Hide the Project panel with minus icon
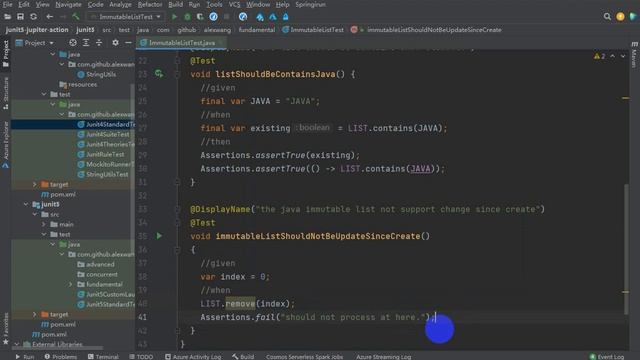This screenshot has height=360, width=640. pyautogui.click(x=128, y=42)
